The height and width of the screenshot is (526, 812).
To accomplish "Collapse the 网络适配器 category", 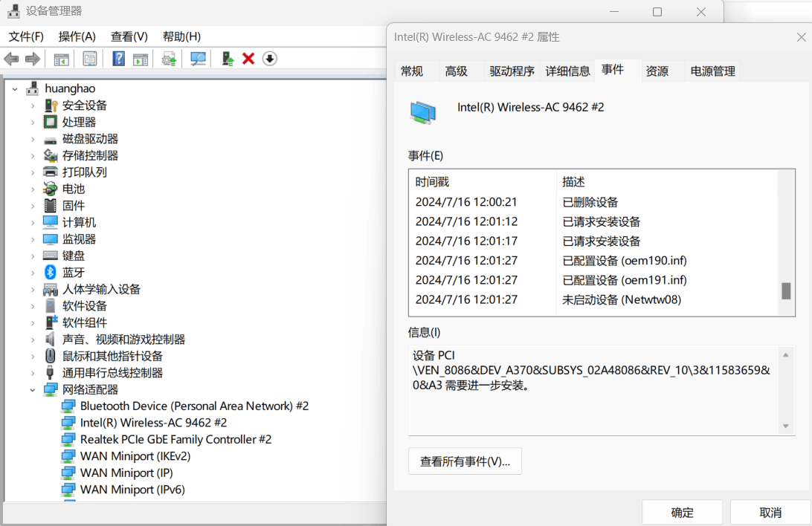I will coord(33,389).
